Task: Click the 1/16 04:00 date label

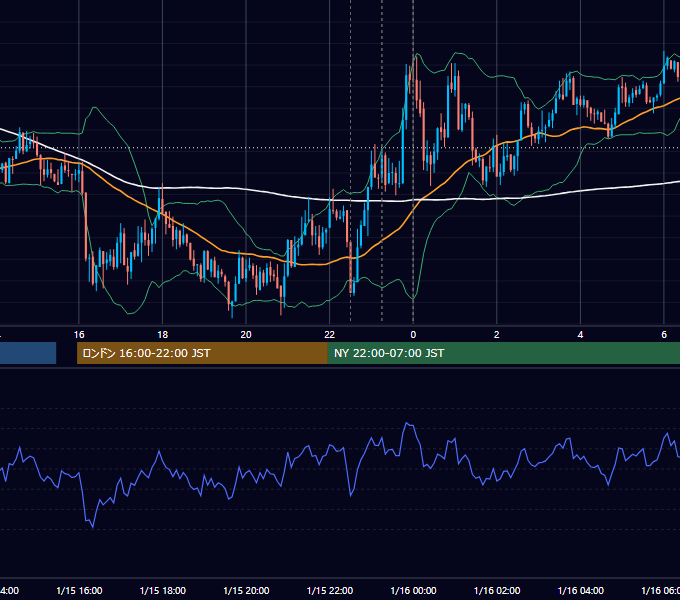Action: (x=580, y=590)
